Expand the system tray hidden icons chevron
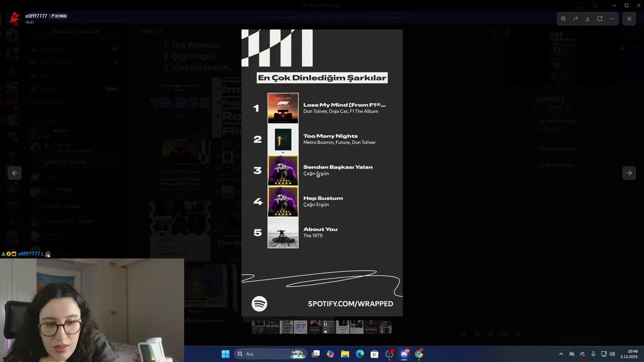Image resolution: width=644 pixels, height=362 pixels. pos(561,354)
